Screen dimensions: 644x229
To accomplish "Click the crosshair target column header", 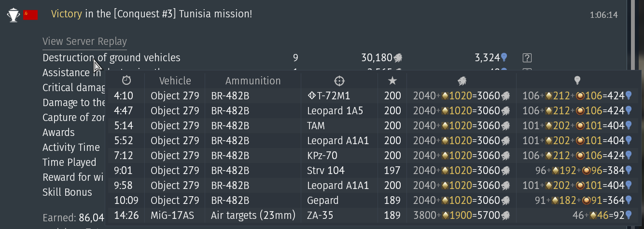I will 339,81.
